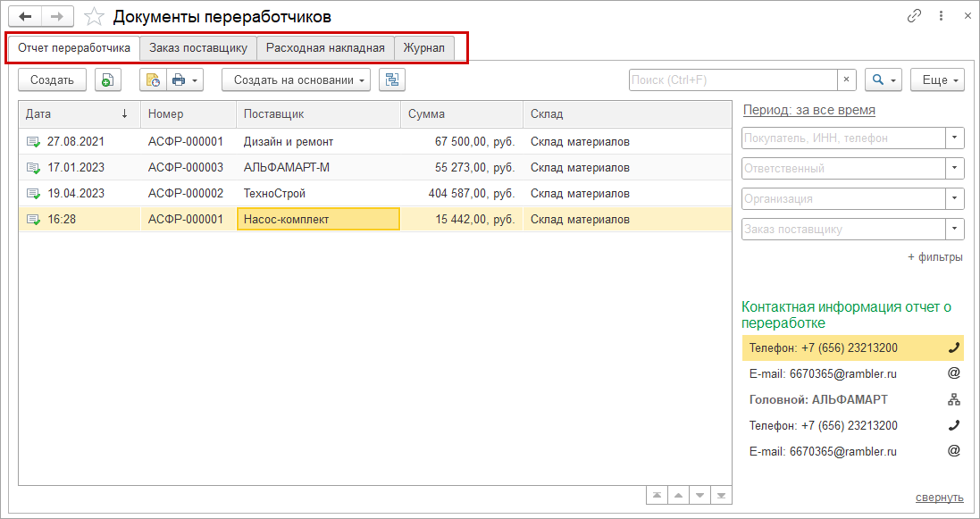This screenshot has height=519, width=980.
Task: Add the page to favorites with the star
Action: [94, 16]
